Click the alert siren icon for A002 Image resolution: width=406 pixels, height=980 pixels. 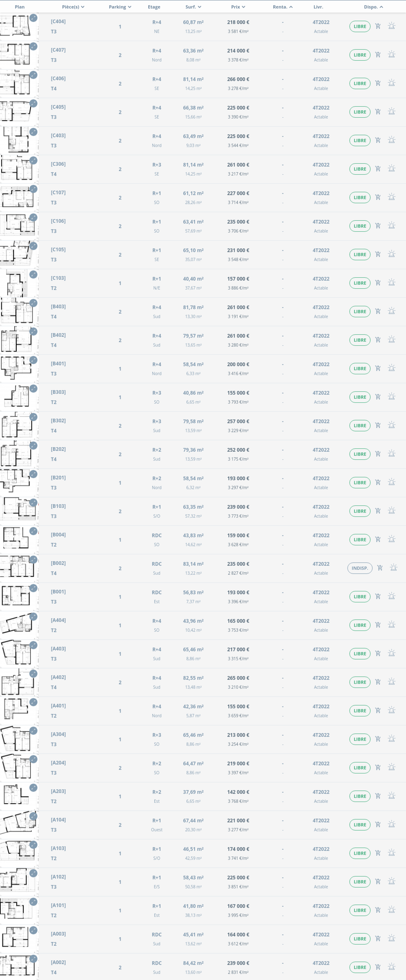(392, 967)
